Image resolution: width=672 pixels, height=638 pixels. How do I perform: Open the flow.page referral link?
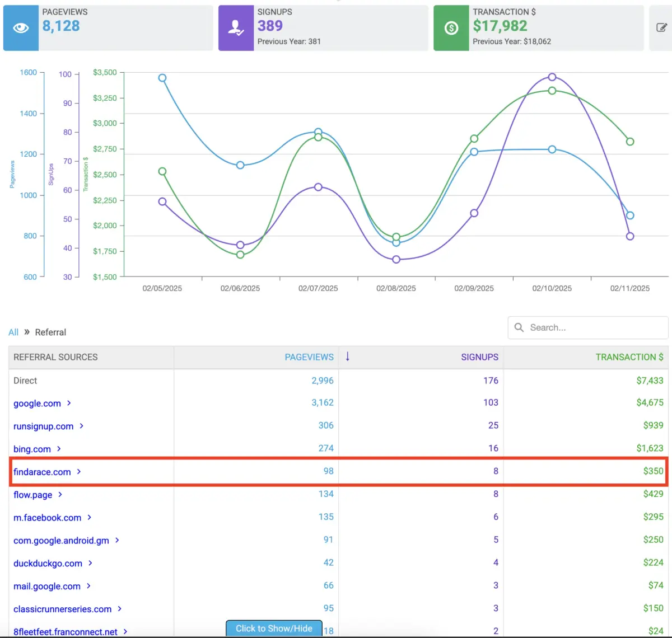coord(32,495)
